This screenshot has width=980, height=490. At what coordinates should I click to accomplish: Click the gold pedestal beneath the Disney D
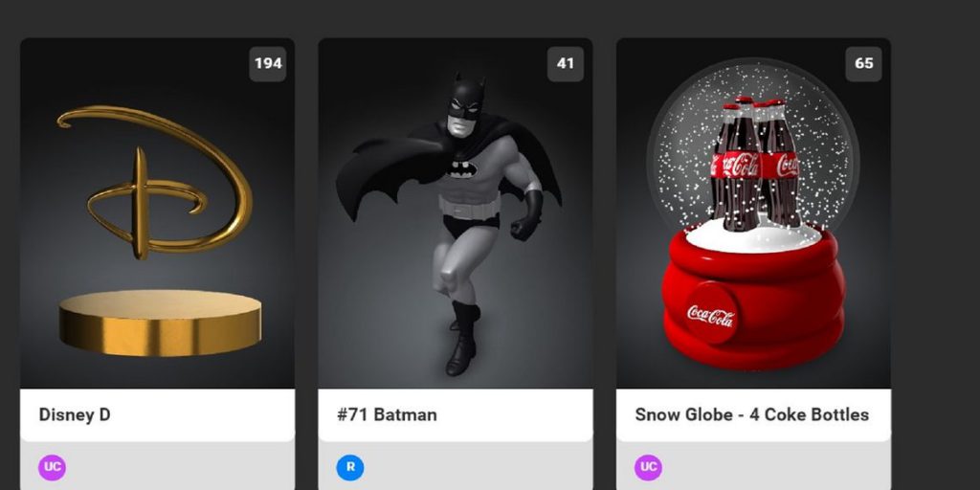coord(160,323)
